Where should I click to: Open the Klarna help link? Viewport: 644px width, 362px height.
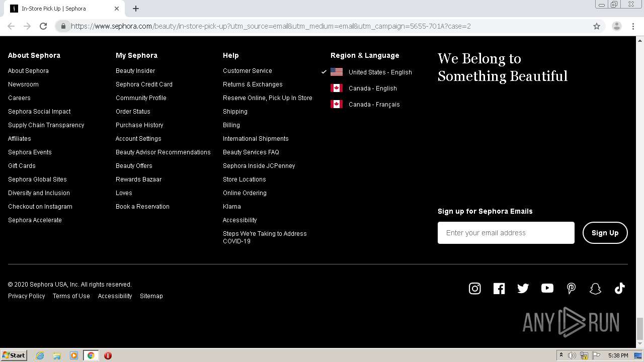[x=232, y=207]
